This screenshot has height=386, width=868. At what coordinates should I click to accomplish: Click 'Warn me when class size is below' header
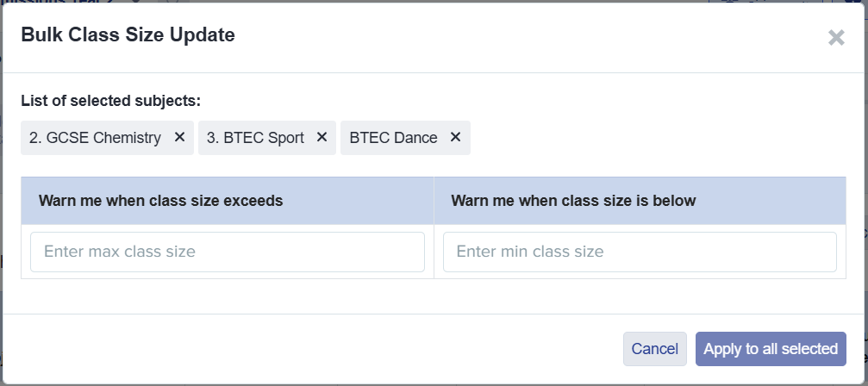(x=573, y=201)
